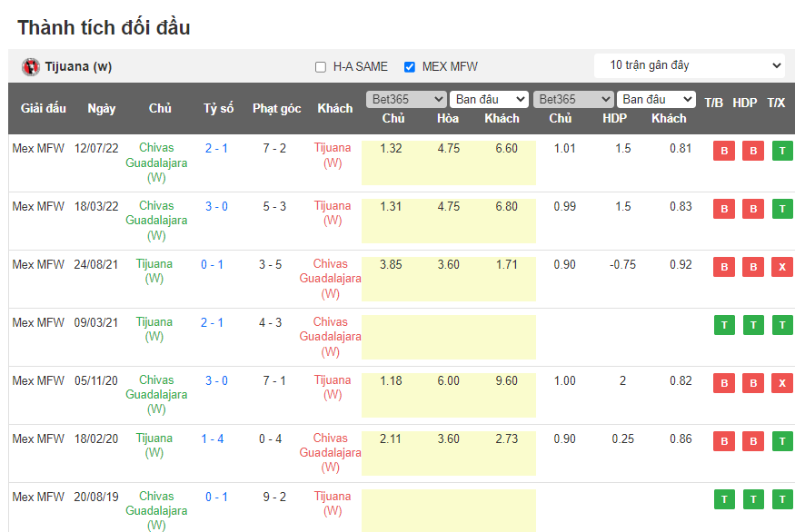
Task: Open the Bet365 dropdown above the HDP odds
Action: (x=573, y=99)
